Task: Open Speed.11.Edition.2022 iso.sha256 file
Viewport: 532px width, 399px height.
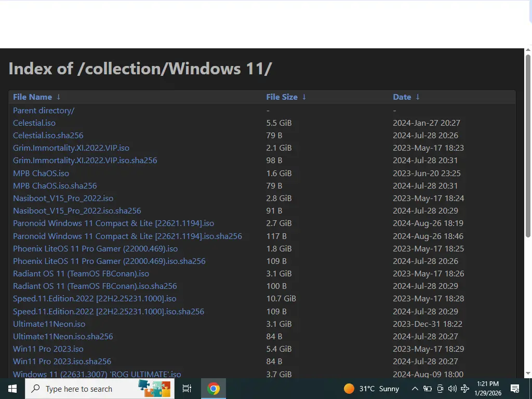Action: click(109, 312)
